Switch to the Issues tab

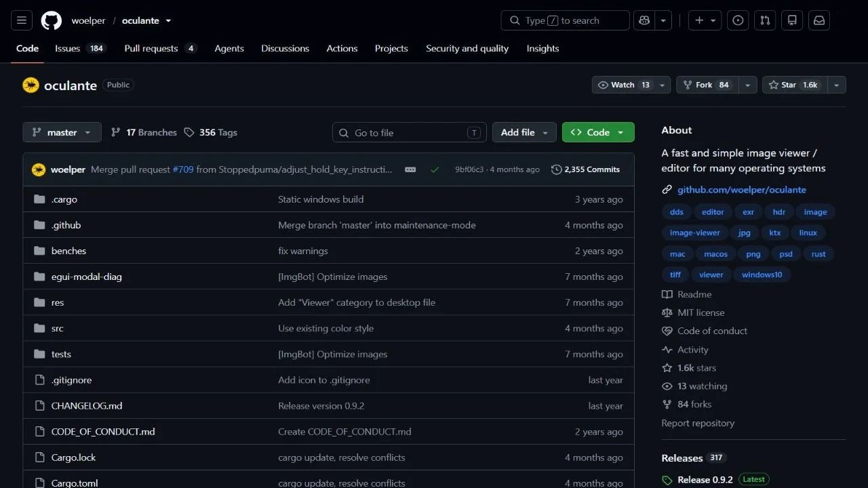[80, 49]
